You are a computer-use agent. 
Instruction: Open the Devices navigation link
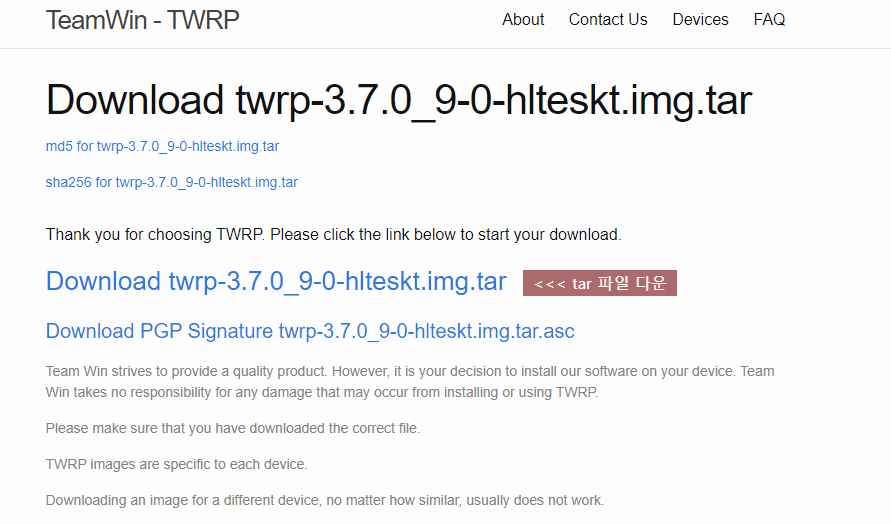(700, 20)
